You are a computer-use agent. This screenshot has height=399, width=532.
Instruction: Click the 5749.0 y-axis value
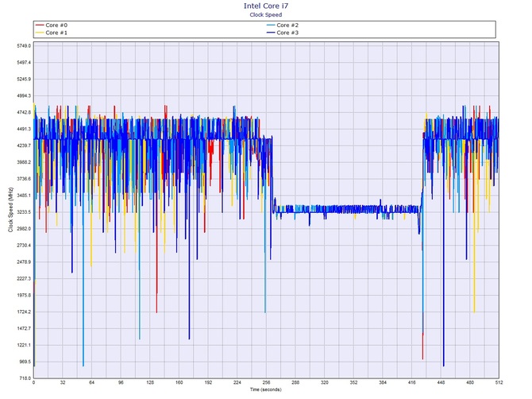tap(24, 46)
